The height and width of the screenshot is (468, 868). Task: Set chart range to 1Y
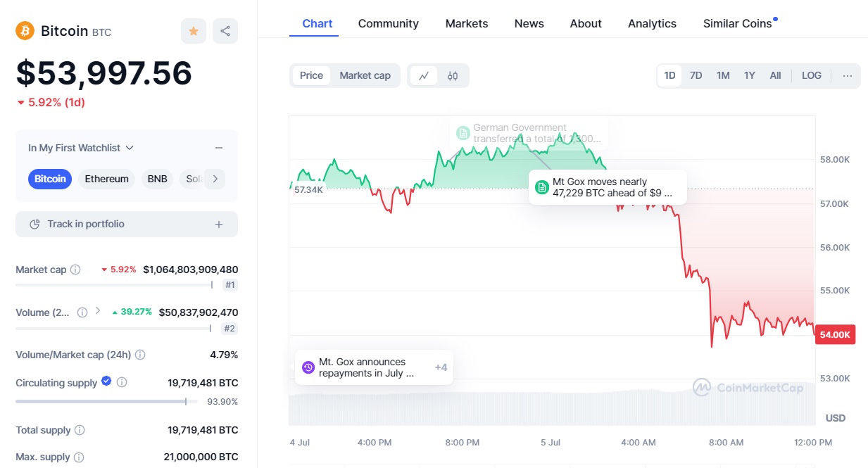coord(750,76)
